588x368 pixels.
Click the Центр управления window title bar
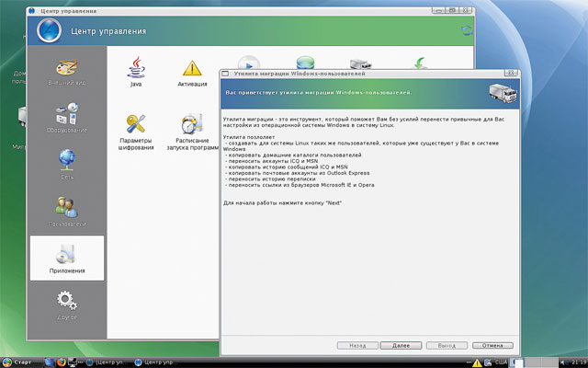(251, 11)
